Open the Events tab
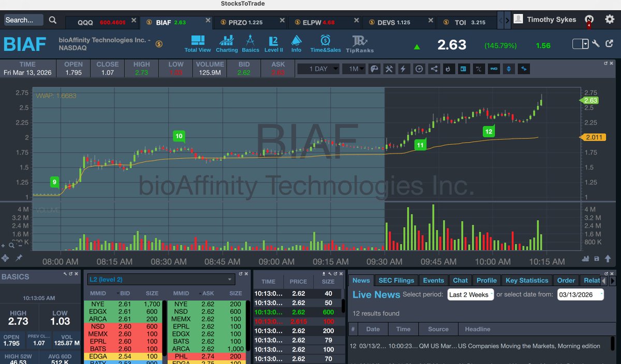 pos(433,280)
